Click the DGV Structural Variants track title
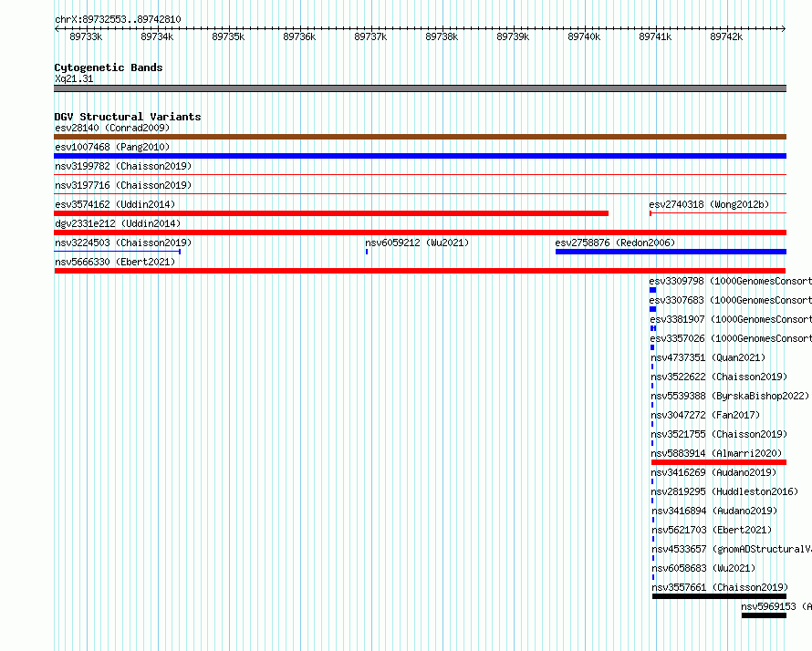The height and width of the screenshot is (651, 812). point(128,117)
